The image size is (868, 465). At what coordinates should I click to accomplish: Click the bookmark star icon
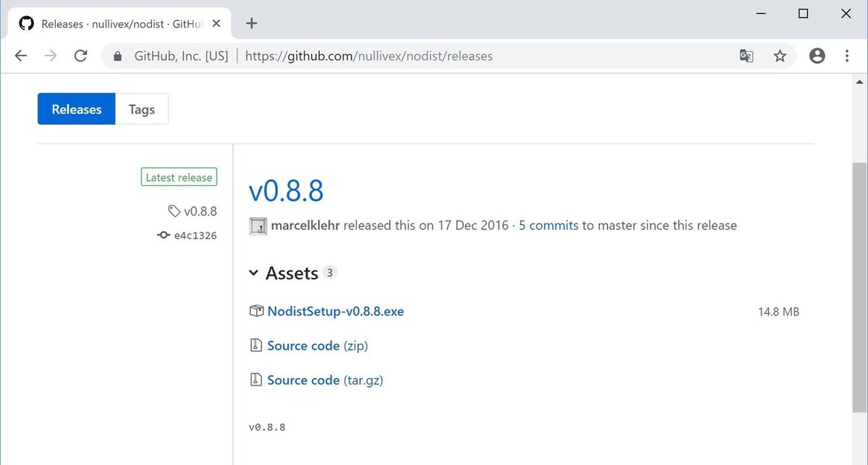tap(780, 55)
